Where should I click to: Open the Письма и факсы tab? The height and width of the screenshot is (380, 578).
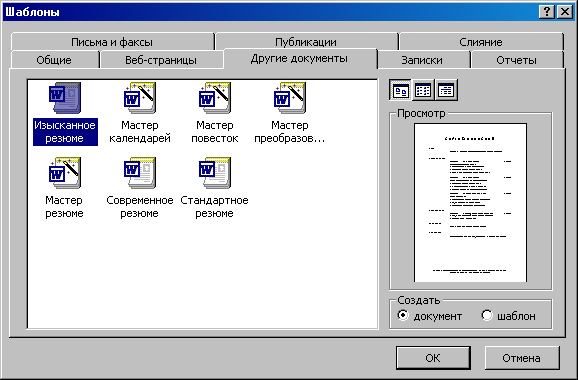[x=112, y=42]
